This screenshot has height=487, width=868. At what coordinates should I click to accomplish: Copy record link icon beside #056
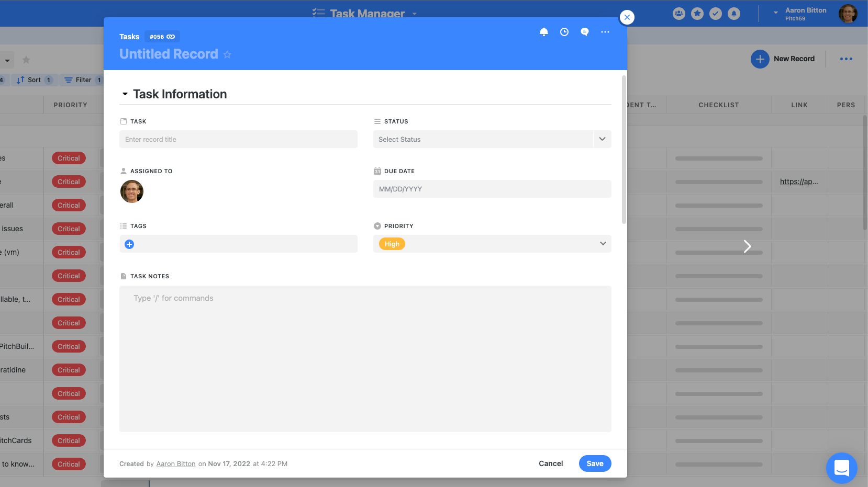[171, 37]
